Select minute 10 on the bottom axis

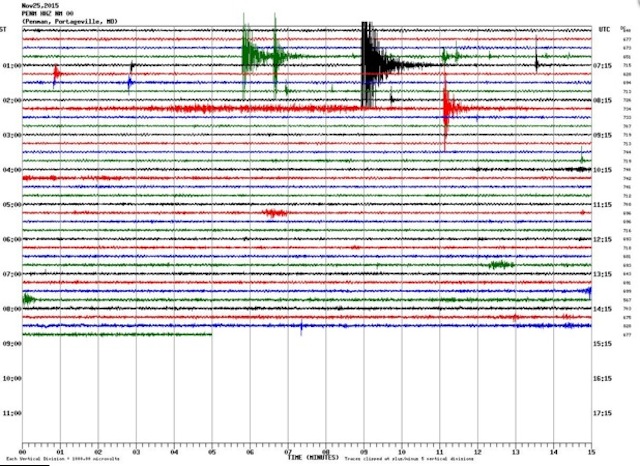click(402, 452)
